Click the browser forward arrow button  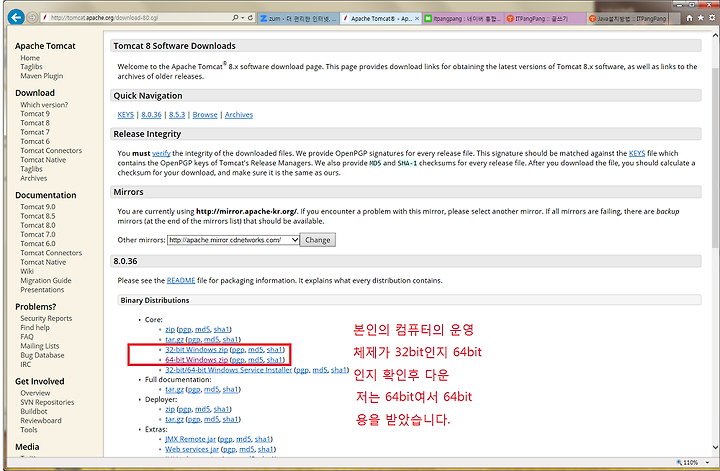click(x=32, y=18)
